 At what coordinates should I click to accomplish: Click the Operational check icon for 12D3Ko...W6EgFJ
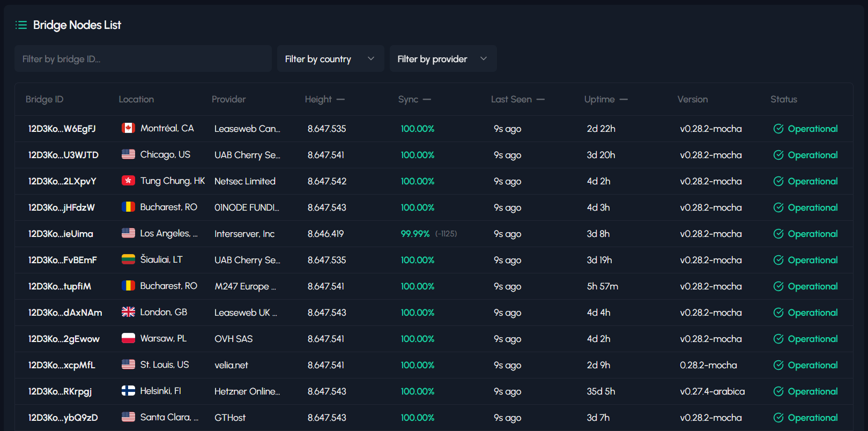pos(778,129)
